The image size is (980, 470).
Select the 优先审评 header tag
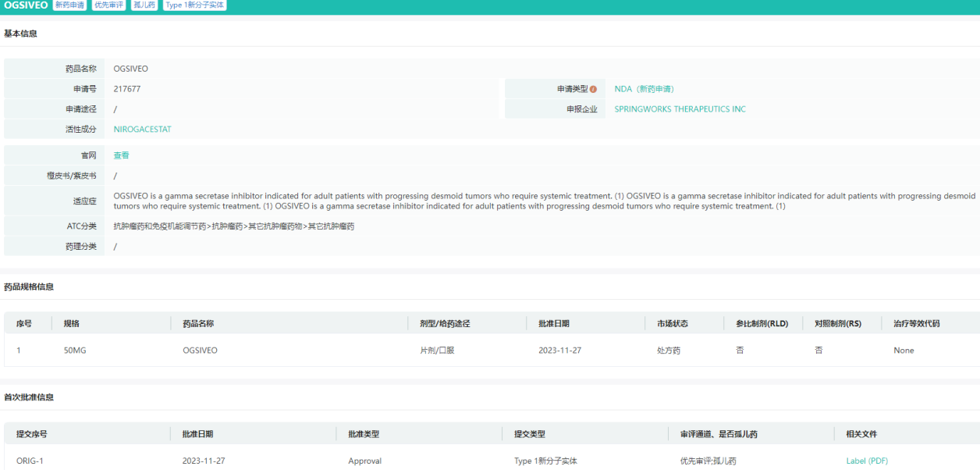click(109, 5)
